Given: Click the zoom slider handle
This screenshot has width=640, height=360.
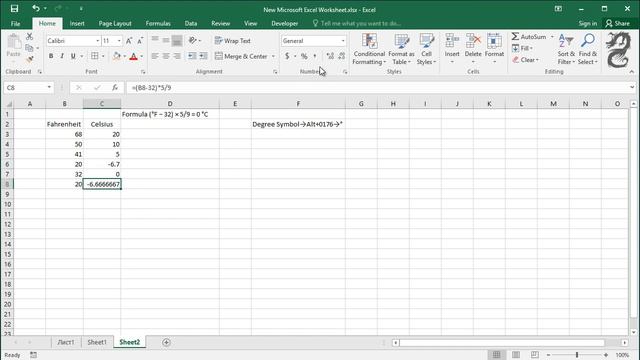Looking at the screenshot, I should [x=577, y=355].
